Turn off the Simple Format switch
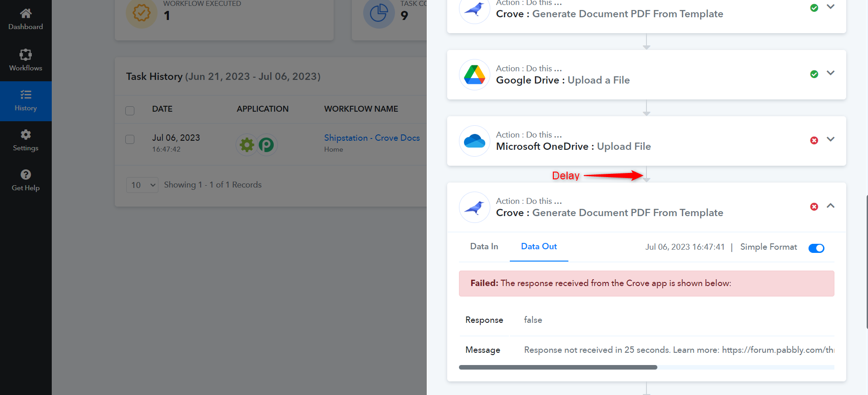 coord(816,248)
